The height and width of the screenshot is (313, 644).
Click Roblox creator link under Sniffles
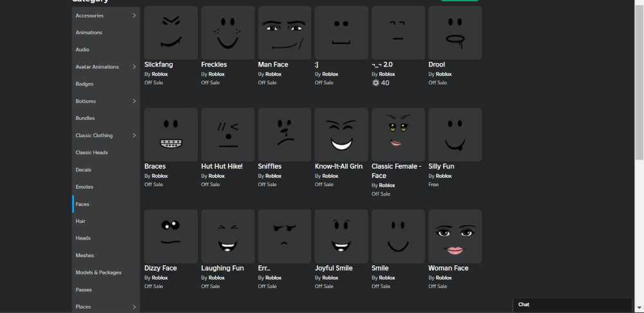point(274,176)
